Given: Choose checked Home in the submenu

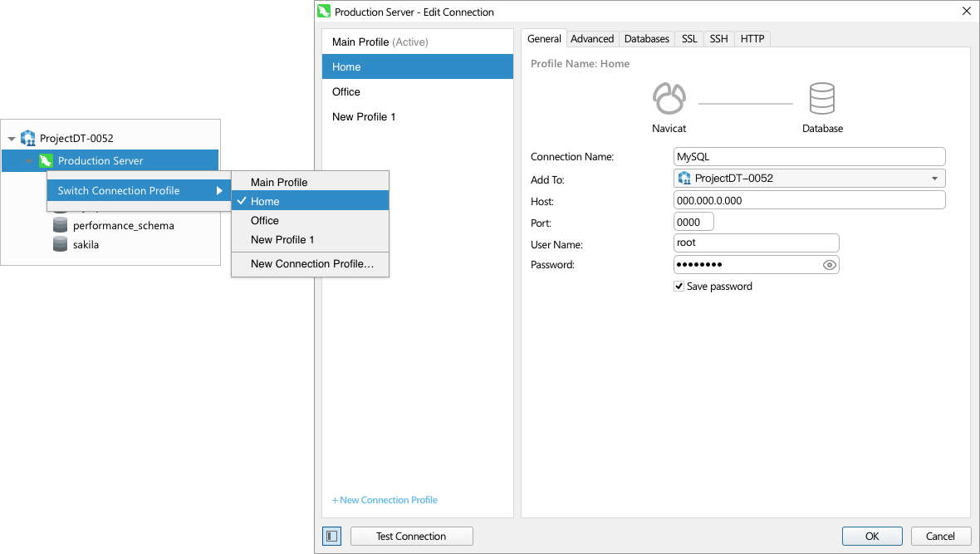Looking at the screenshot, I should coord(310,201).
